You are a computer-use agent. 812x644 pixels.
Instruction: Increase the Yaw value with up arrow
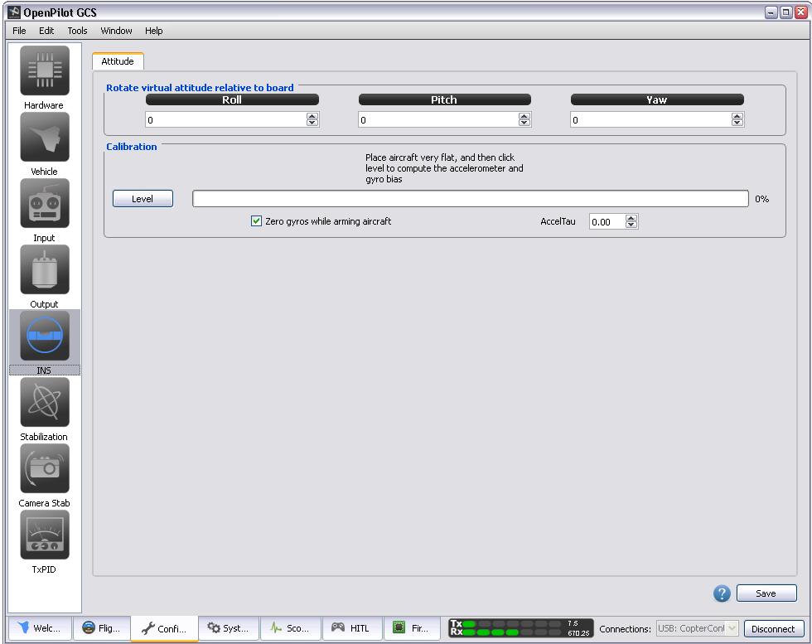(x=737, y=117)
